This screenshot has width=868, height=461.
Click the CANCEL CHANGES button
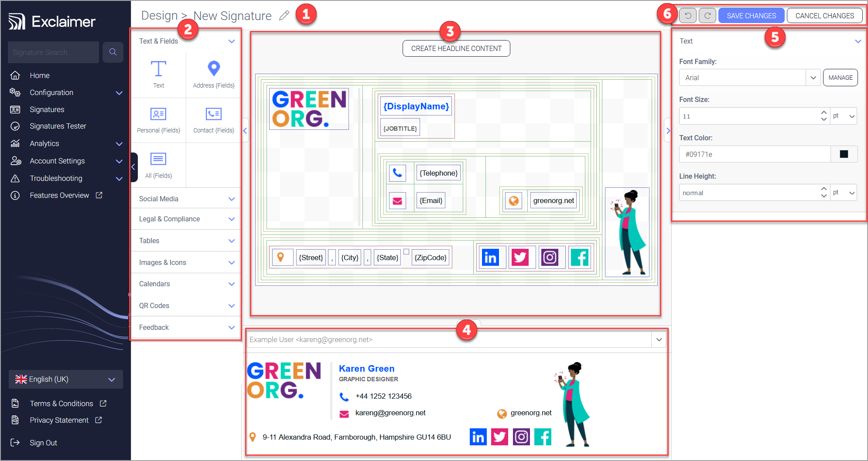tap(824, 16)
